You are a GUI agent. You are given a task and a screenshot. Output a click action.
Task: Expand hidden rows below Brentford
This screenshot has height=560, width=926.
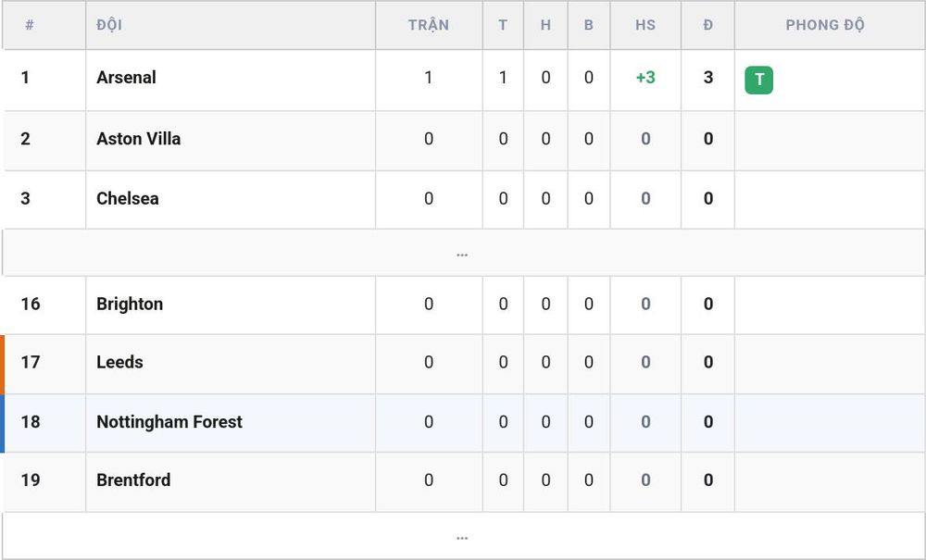tap(462, 536)
